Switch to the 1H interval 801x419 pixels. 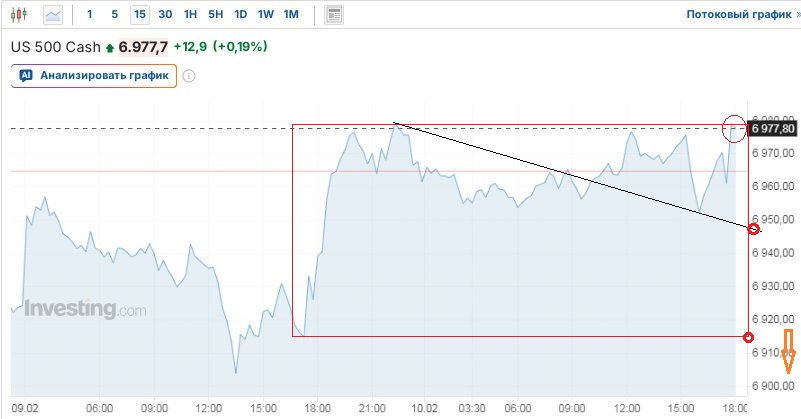click(x=191, y=15)
